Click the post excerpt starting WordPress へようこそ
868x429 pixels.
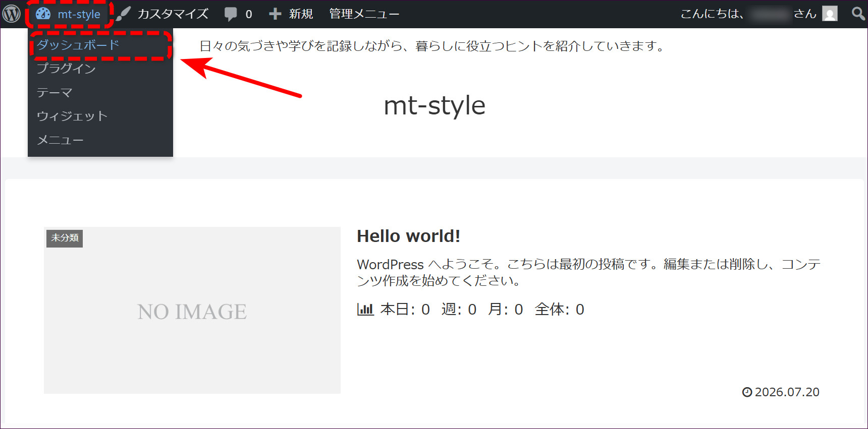pos(589,272)
